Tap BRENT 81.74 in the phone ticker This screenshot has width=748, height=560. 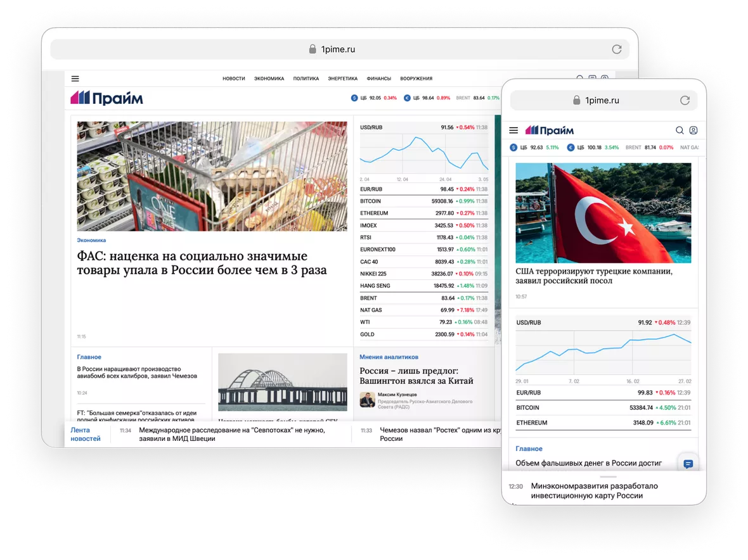[x=649, y=148]
